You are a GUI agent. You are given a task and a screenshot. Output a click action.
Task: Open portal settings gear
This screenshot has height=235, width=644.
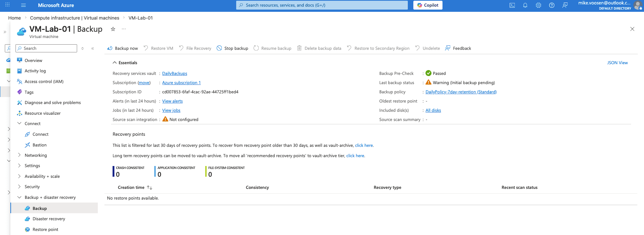538,5
